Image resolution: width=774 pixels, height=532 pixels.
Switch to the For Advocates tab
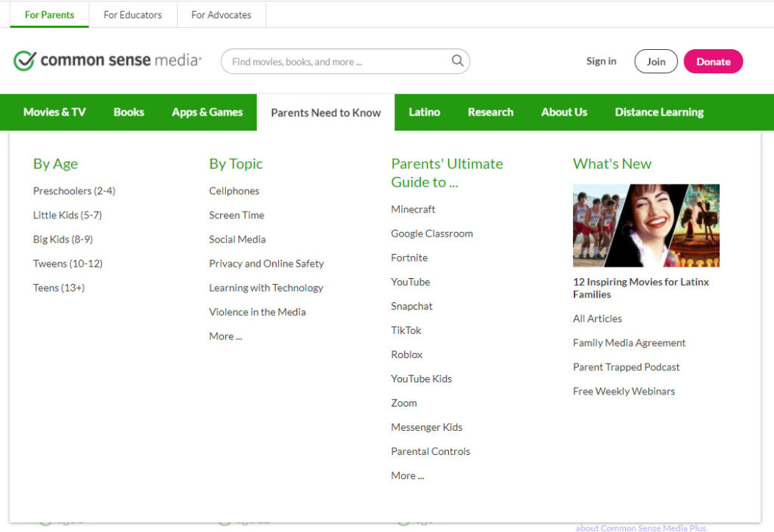[x=221, y=14]
